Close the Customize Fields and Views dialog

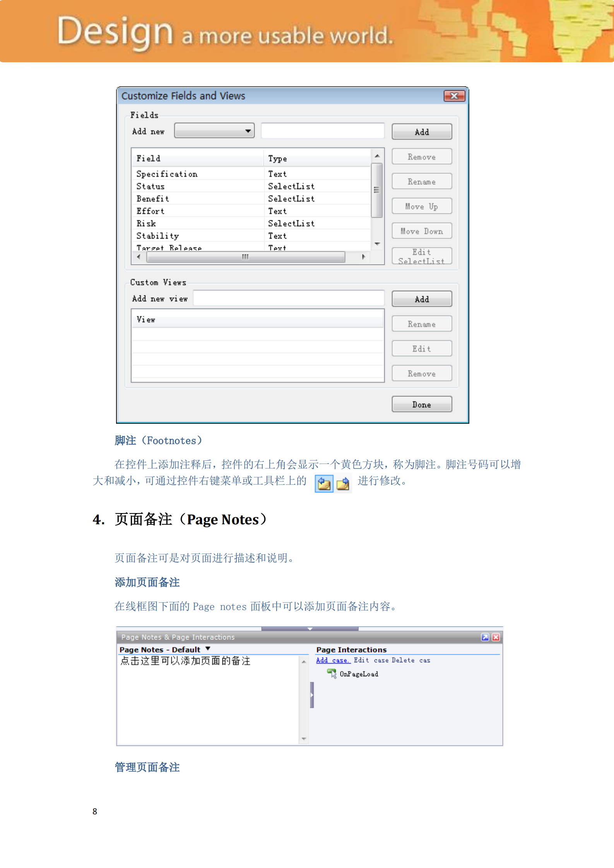coord(454,95)
